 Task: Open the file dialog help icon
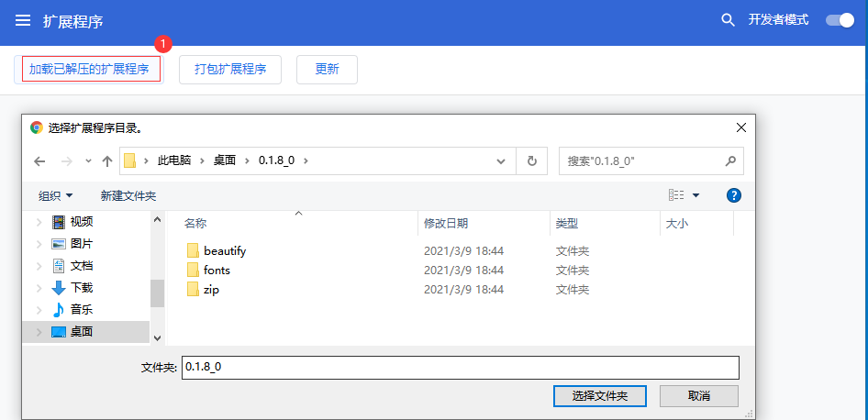pos(733,195)
